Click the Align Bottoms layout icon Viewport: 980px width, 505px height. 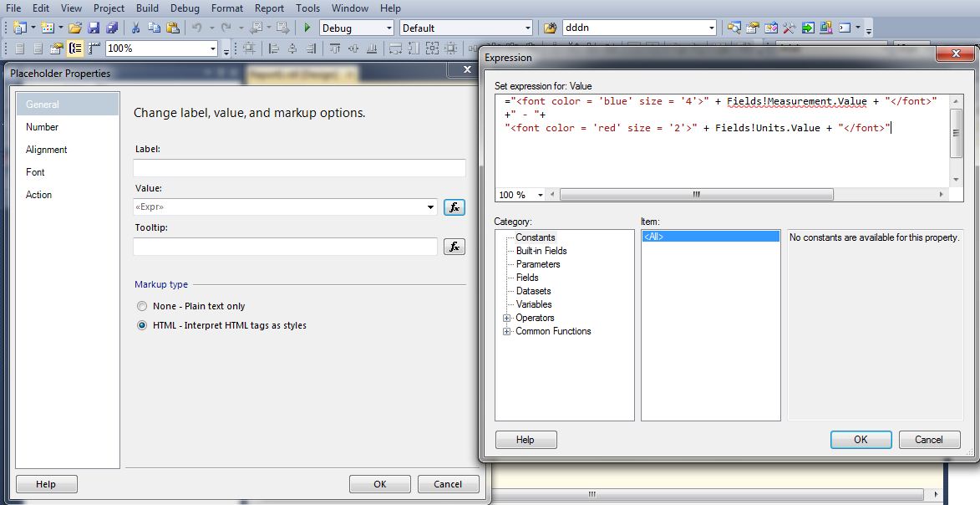click(372, 48)
